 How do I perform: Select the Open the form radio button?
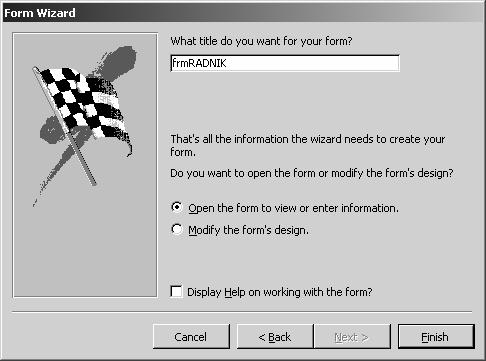[x=177, y=207]
